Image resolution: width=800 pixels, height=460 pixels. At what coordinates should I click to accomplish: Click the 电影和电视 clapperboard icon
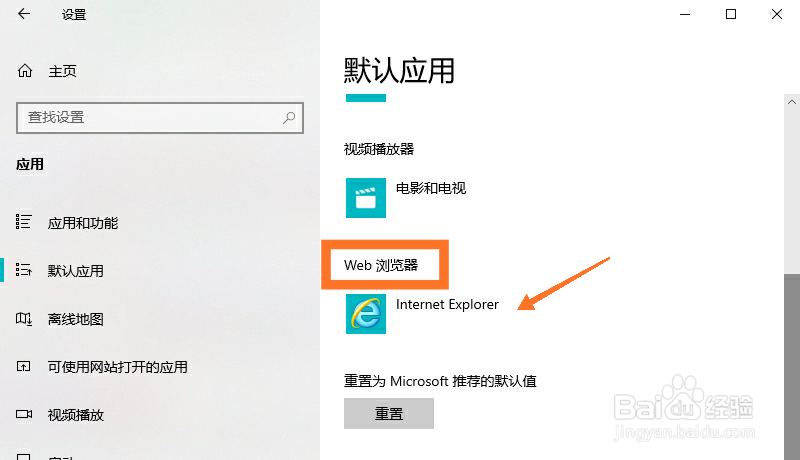click(x=366, y=198)
